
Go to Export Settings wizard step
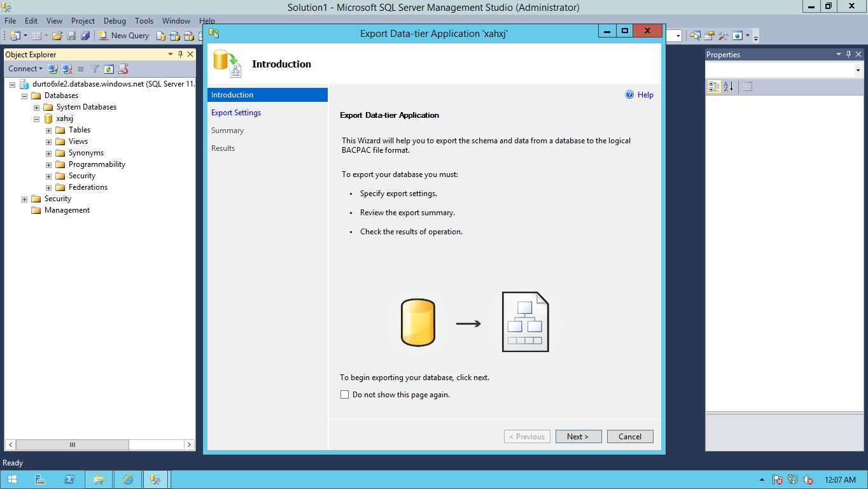pyautogui.click(x=236, y=113)
